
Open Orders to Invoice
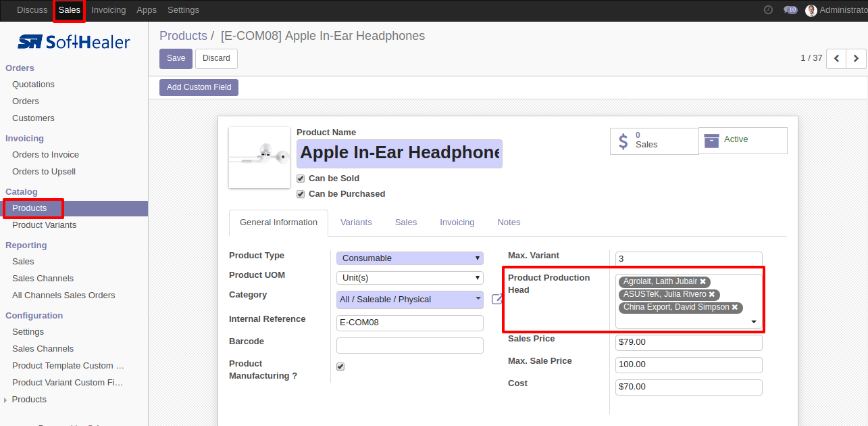point(45,155)
